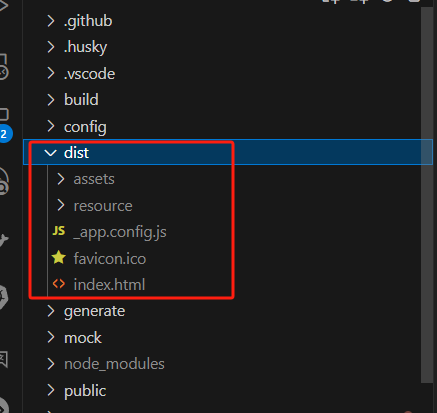437x413 pixels.
Task: Open the favicon.ico file
Action: [110, 259]
